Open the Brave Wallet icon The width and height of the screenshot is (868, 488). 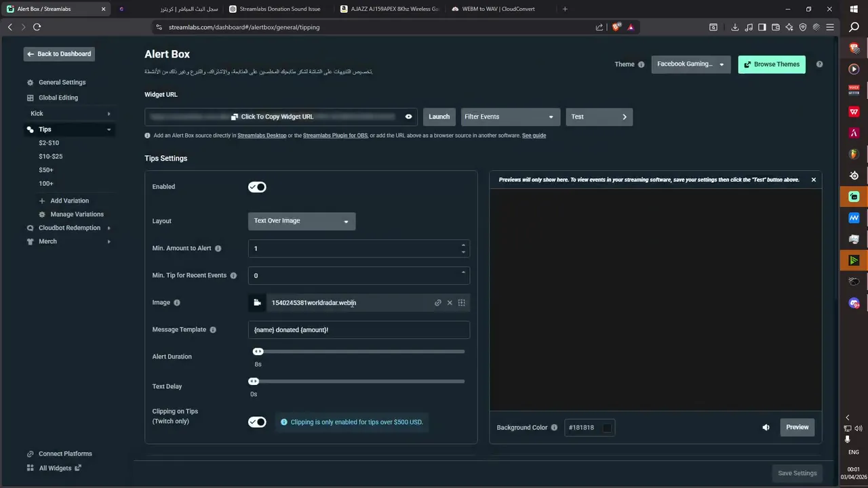click(776, 27)
